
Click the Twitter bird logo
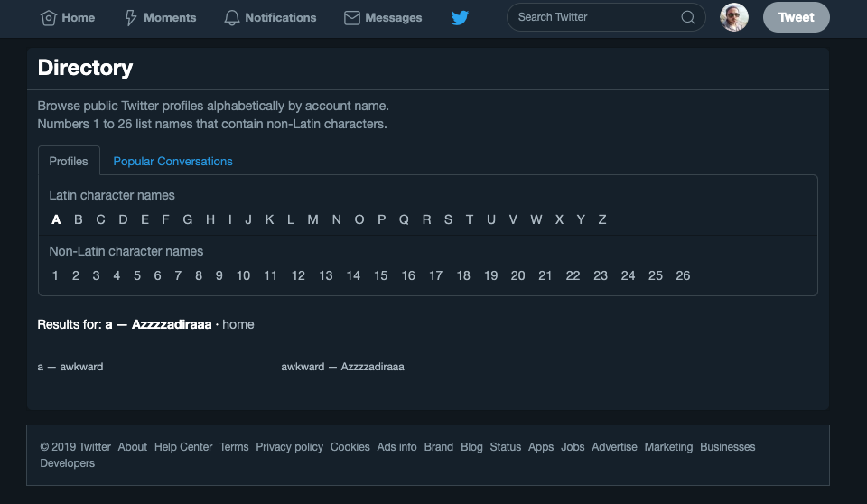[x=461, y=18]
